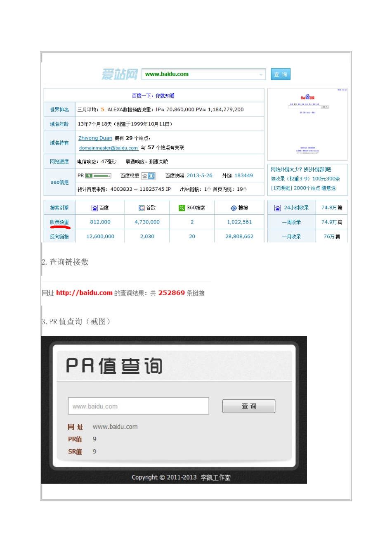The width and height of the screenshot is (392, 555).
Task: Click the 世界排名 row label
Action: click(x=59, y=110)
